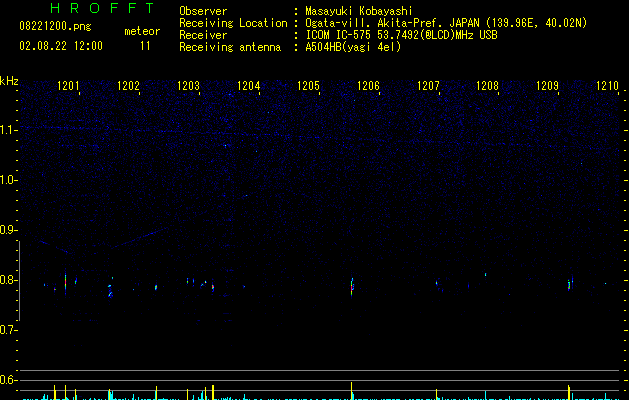Click the 1209 time marker
This screenshot has height=400, width=629.
click(x=547, y=85)
